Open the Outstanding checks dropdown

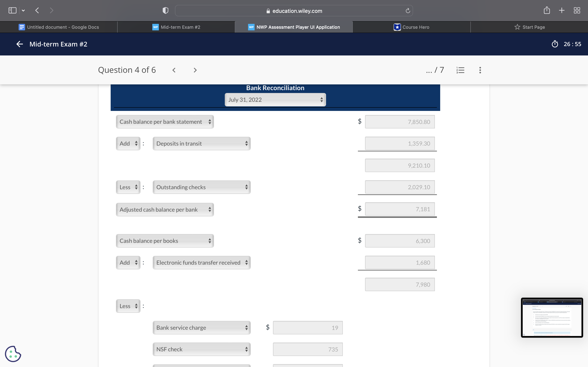point(202,187)
